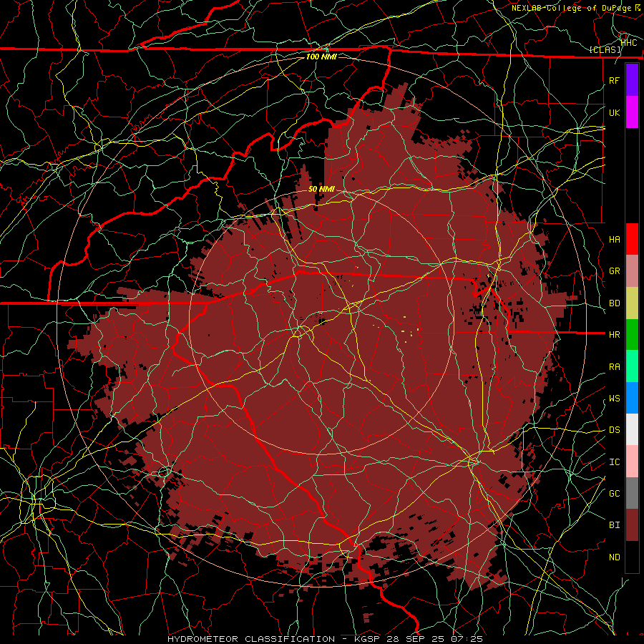Click the light pink IC legend swatch
The height and width of the screenshot is (644, 644).
pos(632,462)
